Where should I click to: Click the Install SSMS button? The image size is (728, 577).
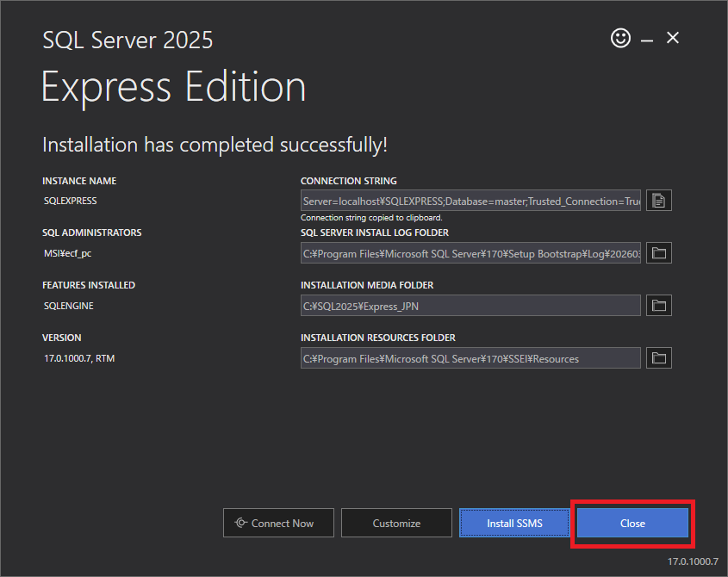(514, 523)
